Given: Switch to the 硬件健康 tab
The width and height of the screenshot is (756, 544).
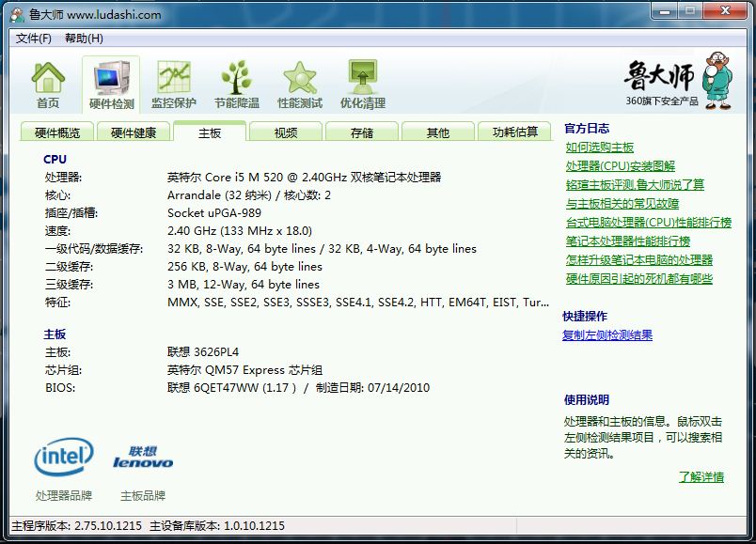Looking at the screenshot, I should pyautogui.click(x=134, y=132).
